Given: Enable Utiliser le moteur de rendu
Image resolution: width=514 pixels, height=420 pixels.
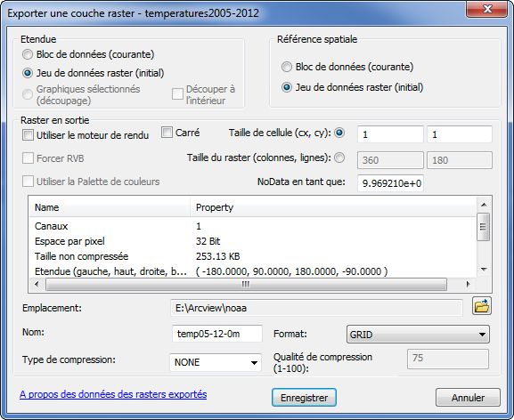Looking at the screenshot, I should [28, 135].
